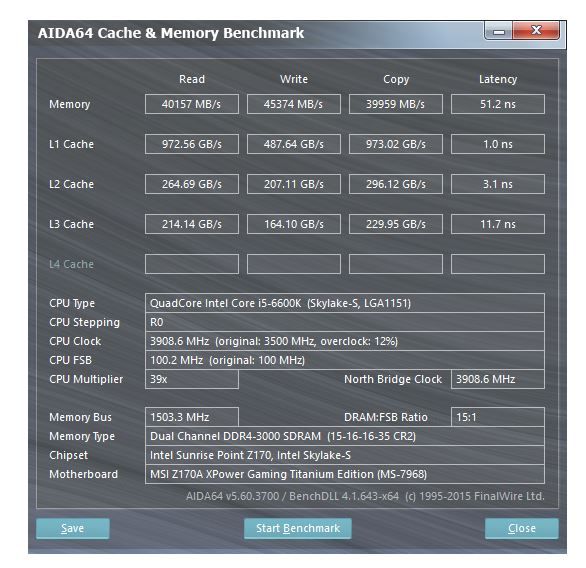The height and width of the screenshot is (568, 586).
Task: Click the Memory row label
Action: tap(70, 105)
